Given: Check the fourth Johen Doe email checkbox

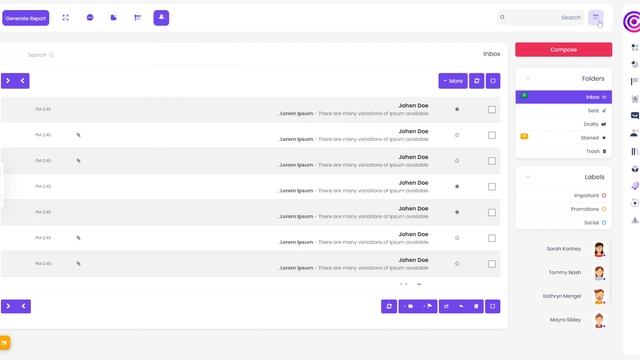Looking at the screenshot, I should 492,187.
